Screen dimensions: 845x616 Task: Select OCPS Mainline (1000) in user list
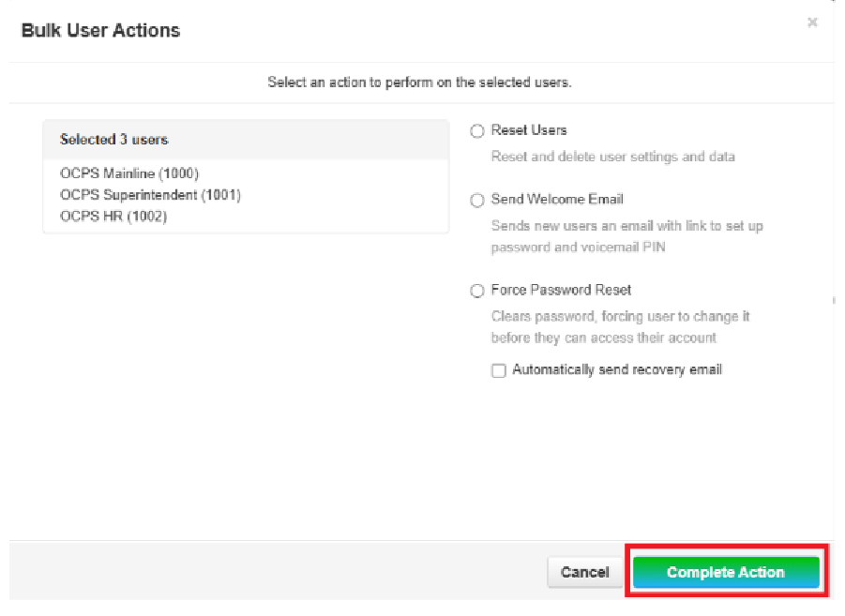click(129, 173)
